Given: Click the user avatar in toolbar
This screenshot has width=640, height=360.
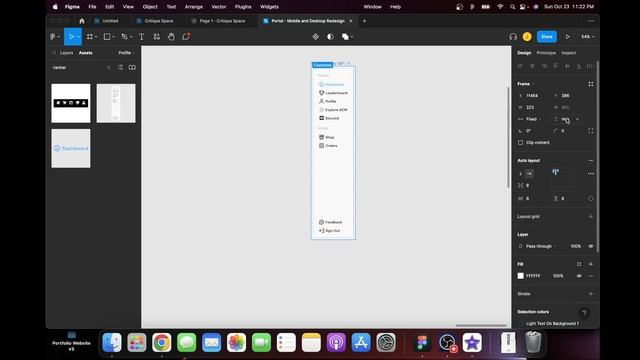Looking at the screenshot, I should [527, 37].
